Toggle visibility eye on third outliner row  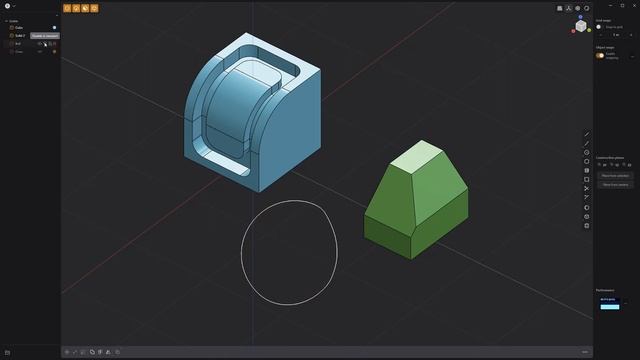point(40,44)
